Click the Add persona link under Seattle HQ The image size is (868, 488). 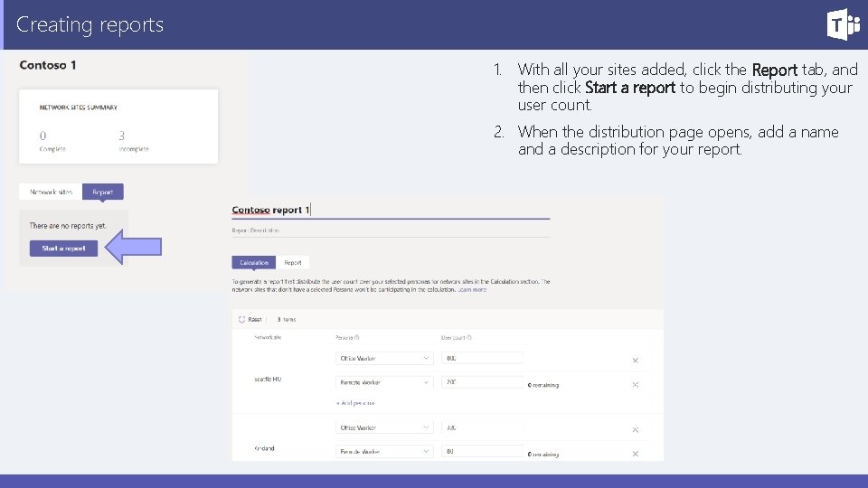point(355,403)
